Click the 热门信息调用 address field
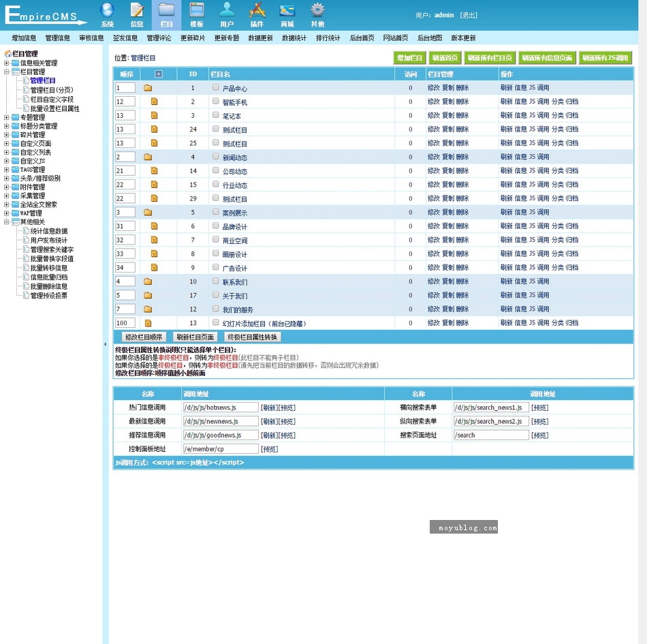 point(221,408)
